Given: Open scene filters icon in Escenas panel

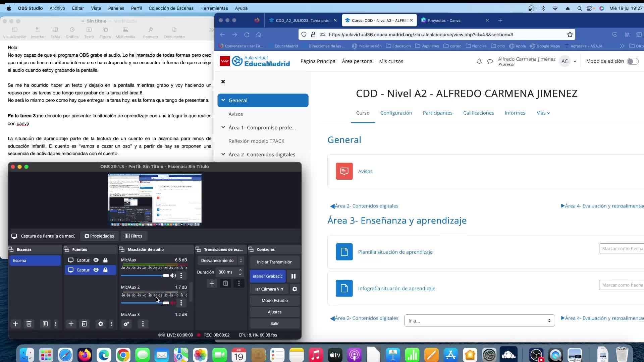Looking at the screenshot, I should tap(45, 324).
